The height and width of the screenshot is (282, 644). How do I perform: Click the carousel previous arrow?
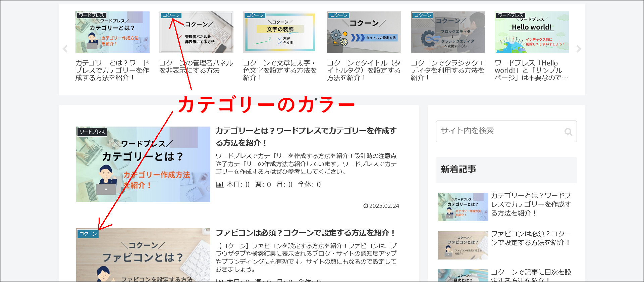(x=65, y=49)
